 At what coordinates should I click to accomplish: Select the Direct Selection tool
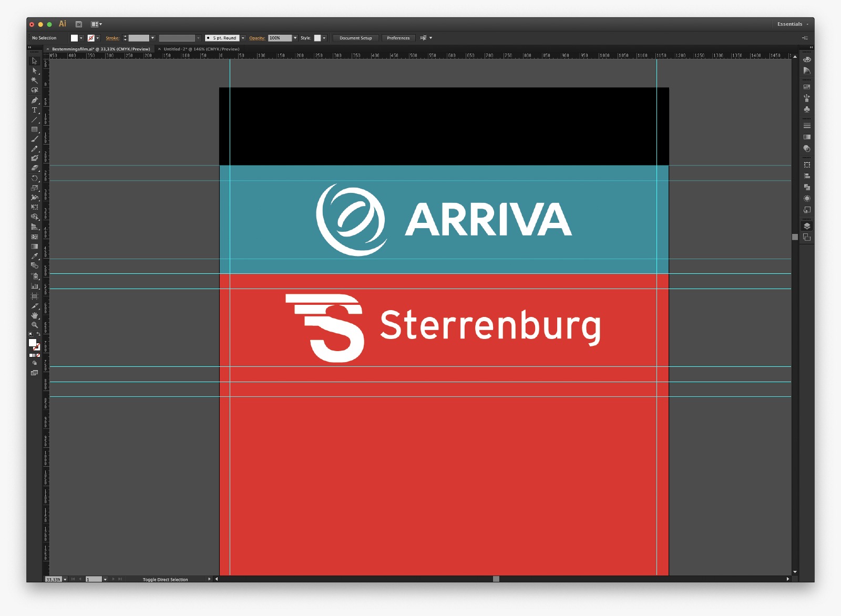35,70
